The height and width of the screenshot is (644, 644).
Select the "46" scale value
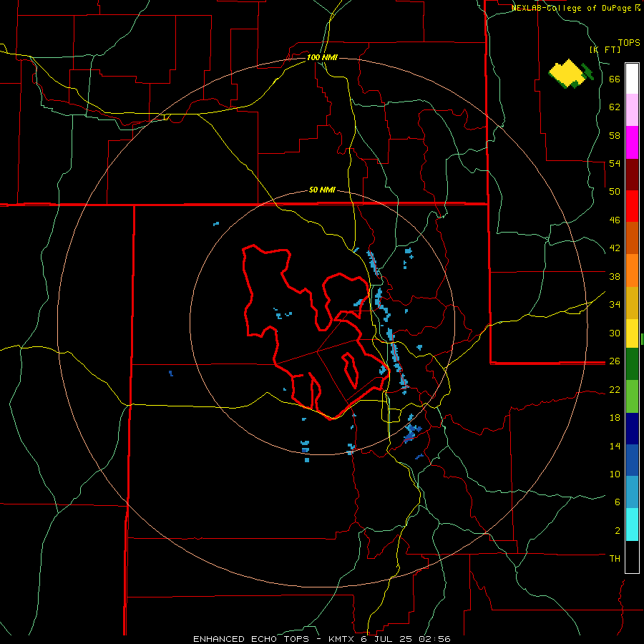coord(615,220)
